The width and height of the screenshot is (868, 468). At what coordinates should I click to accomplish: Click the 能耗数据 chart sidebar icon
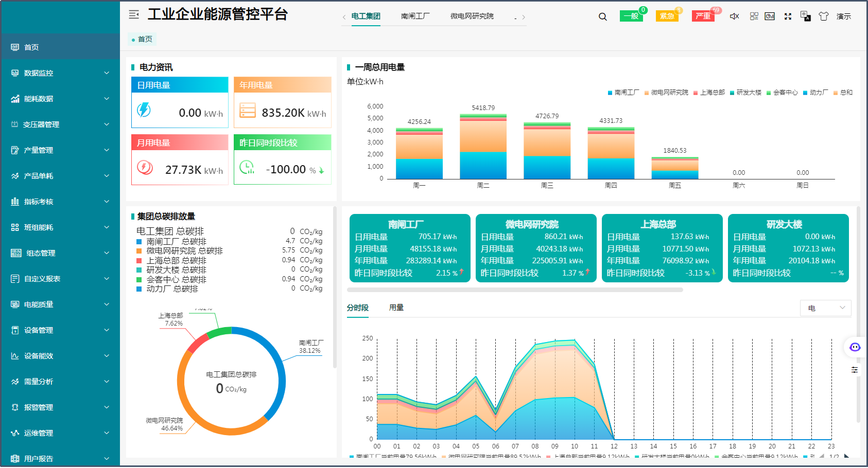(x=15, y=99)
